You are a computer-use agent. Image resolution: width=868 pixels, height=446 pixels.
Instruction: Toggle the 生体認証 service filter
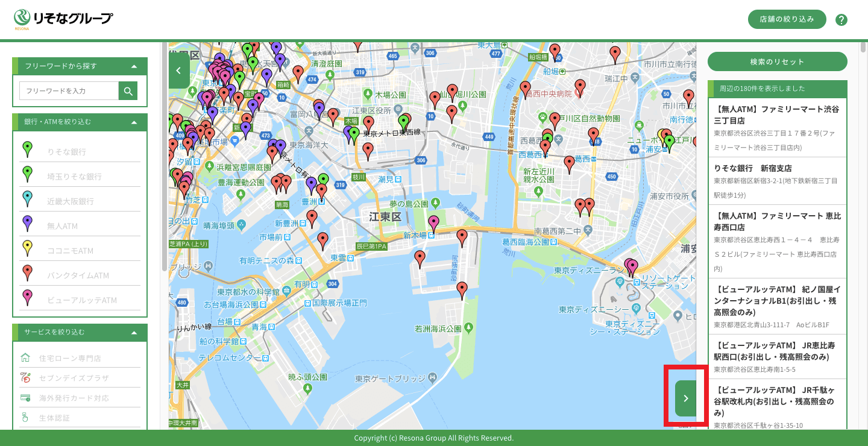click(80, 418)
